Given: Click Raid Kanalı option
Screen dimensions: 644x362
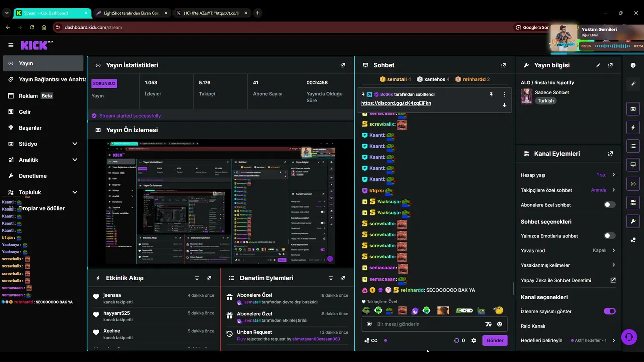Looking at the screenshot, I should coord(533,326).
